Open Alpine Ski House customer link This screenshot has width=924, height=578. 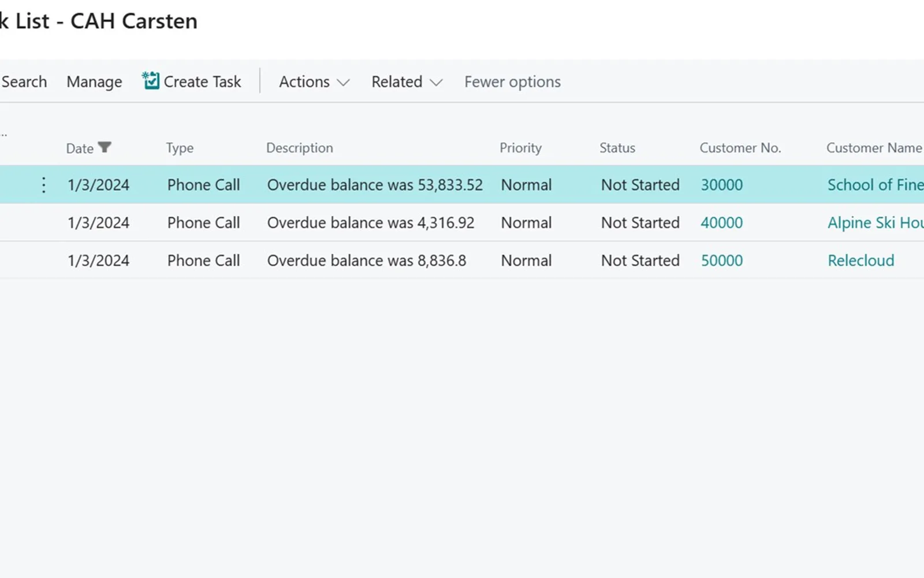point(875,223)
